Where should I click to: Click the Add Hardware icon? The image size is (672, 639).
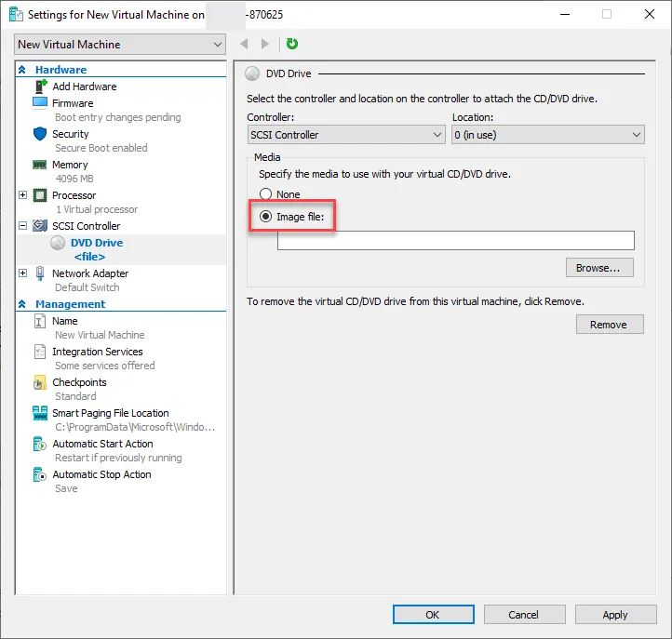tap(40, 87)
